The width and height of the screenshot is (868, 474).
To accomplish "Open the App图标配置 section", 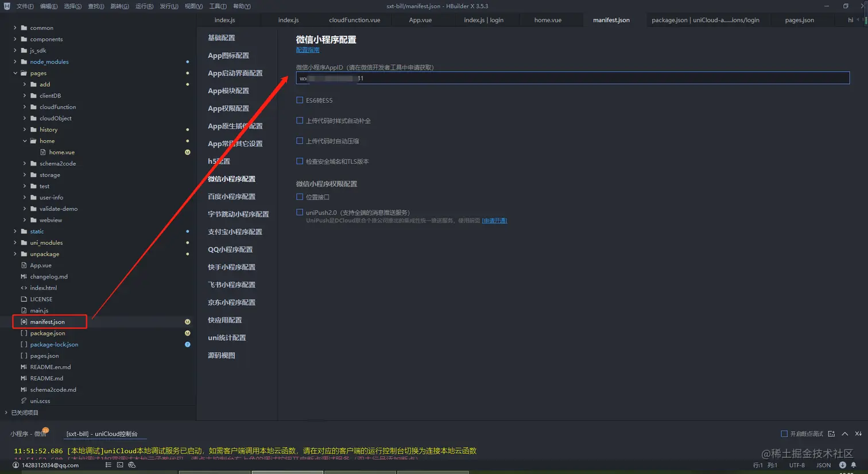I will [228, 56].
